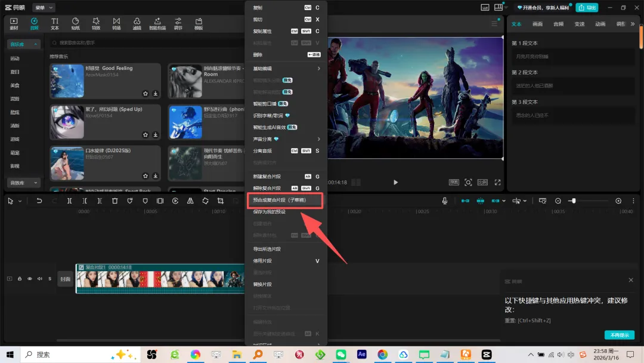
Task: Open the 模板 templates panel
Action: [x=199, y=23]
